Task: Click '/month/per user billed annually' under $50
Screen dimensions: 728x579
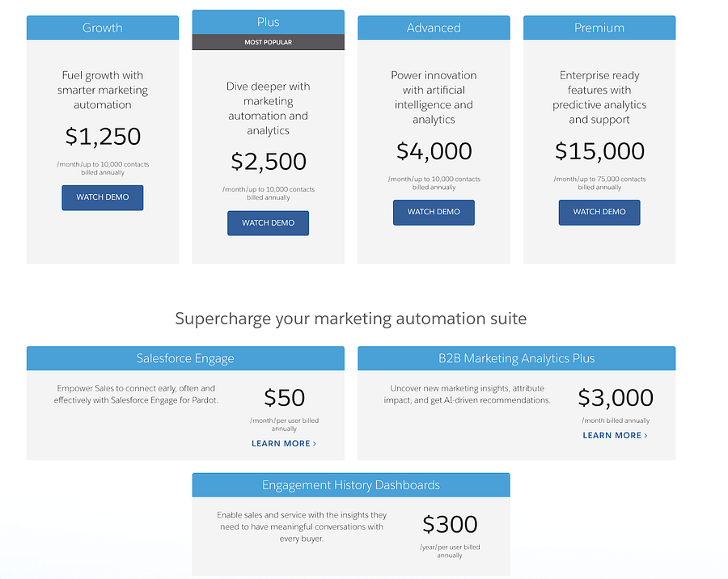Action: pos(284,425)
